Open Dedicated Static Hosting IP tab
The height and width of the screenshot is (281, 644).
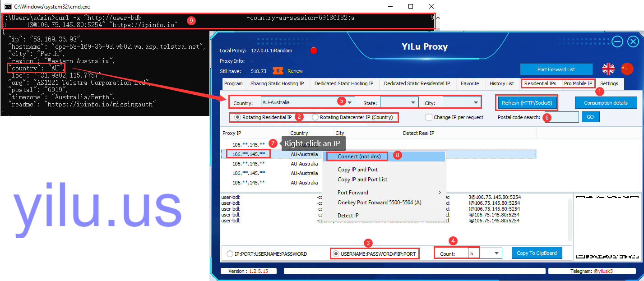(344, 83)
